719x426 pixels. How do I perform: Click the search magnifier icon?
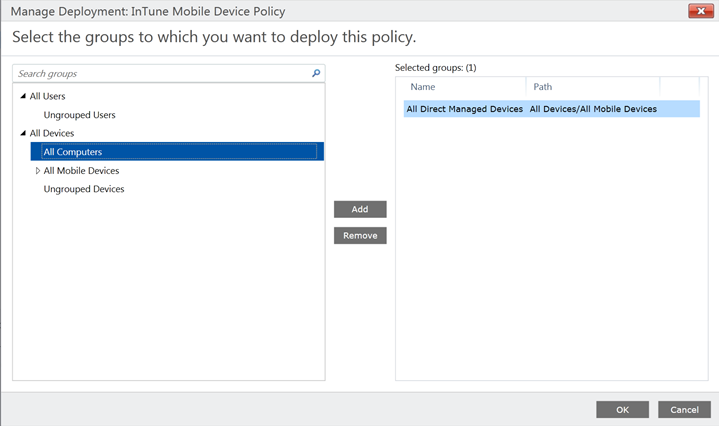(x=316, y=73)
